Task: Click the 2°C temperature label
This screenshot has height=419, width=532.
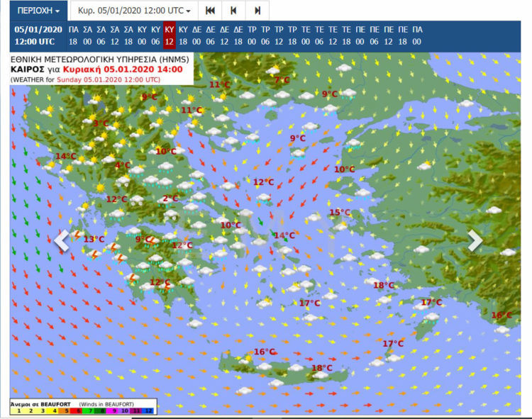Action: click(x=170, y=199)
